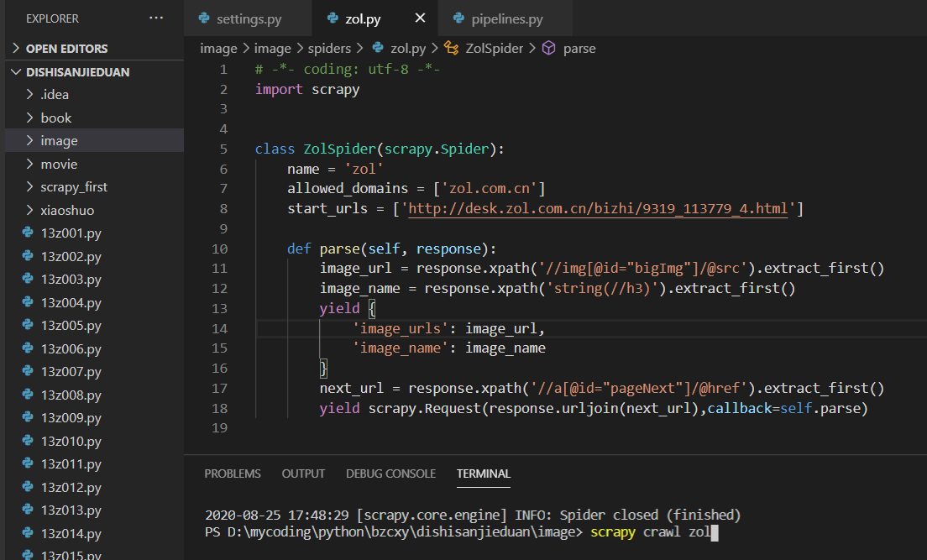Open the 13z002.py file
This screenshot has width=927, height=560.
click(x=95, y=256)
